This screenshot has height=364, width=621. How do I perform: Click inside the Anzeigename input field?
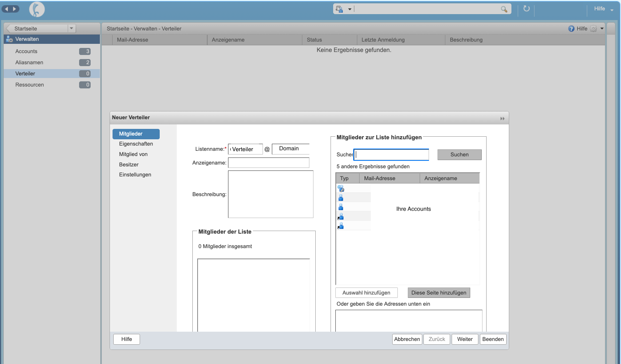(269, 163)
